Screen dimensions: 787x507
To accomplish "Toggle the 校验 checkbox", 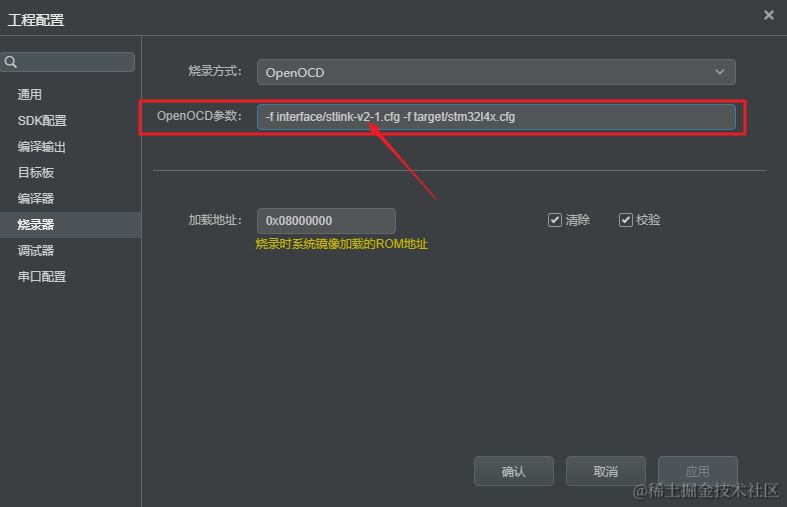I will [x=625, y=220].
